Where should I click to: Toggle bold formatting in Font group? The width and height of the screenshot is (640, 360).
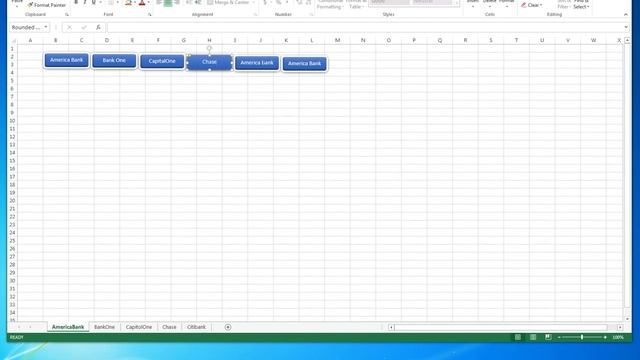[76, 2]
